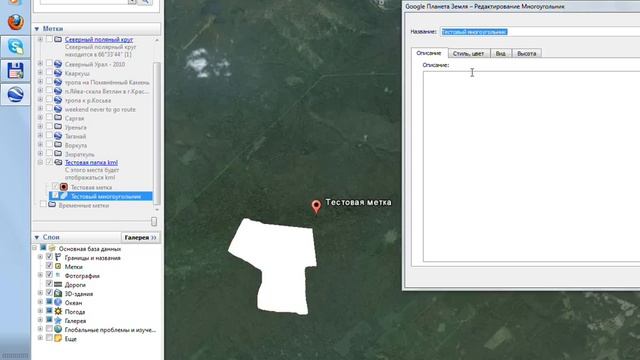The width and height of the screenshot is (640, 360).
Task: Click the Галерея star layer icon
Action: (58, 320)
